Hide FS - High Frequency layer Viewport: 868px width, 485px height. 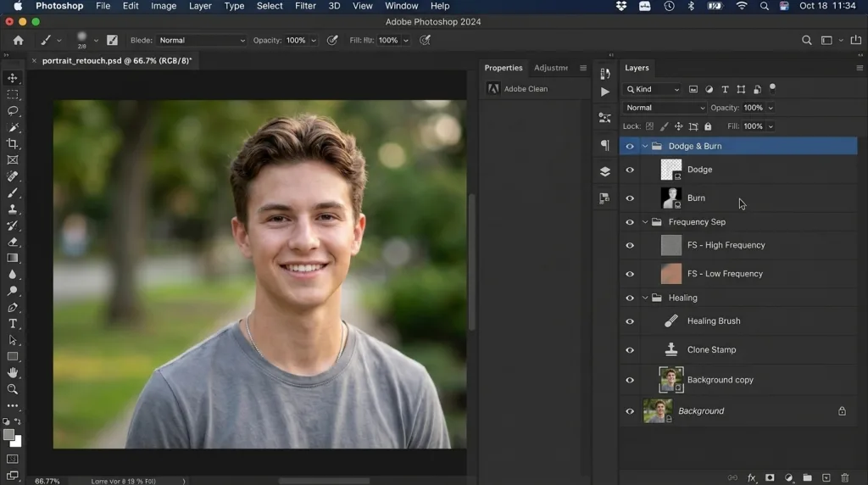coord(630,245)
